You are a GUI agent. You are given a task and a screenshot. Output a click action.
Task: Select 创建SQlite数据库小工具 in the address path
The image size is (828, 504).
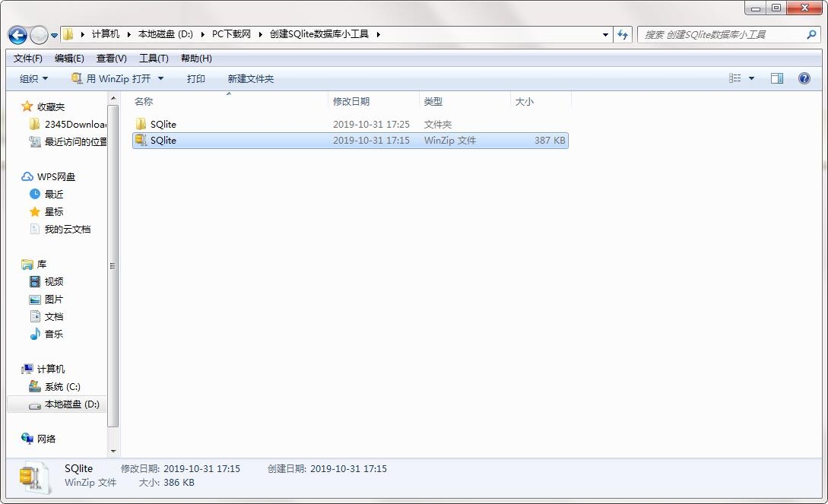(x=319, y=34)
